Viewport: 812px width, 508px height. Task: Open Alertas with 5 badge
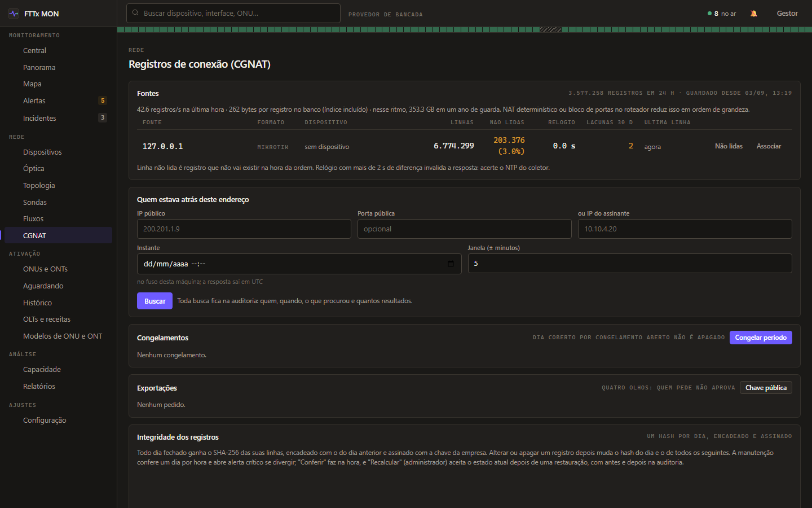coord(58,100)
